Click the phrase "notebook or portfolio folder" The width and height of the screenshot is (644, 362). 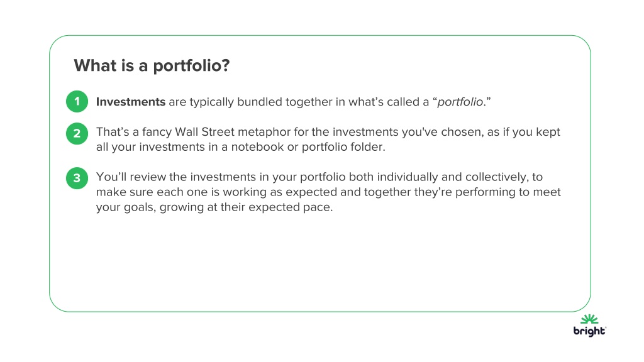(x=308, y=147)
